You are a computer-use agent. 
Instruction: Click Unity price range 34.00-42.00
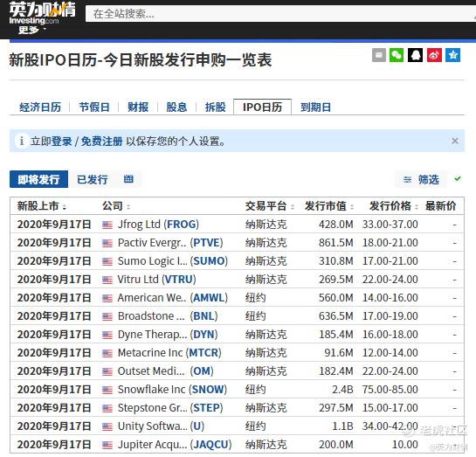(x=390, y=426)
